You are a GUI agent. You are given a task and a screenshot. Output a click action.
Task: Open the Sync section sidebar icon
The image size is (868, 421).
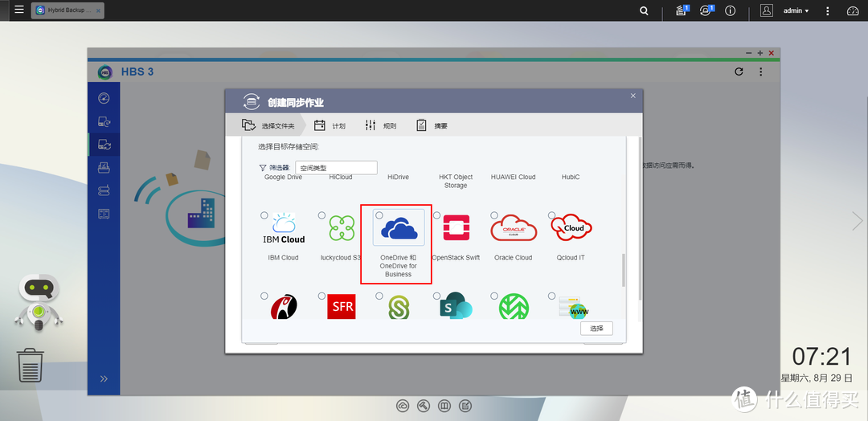click(x=104, y=145)
